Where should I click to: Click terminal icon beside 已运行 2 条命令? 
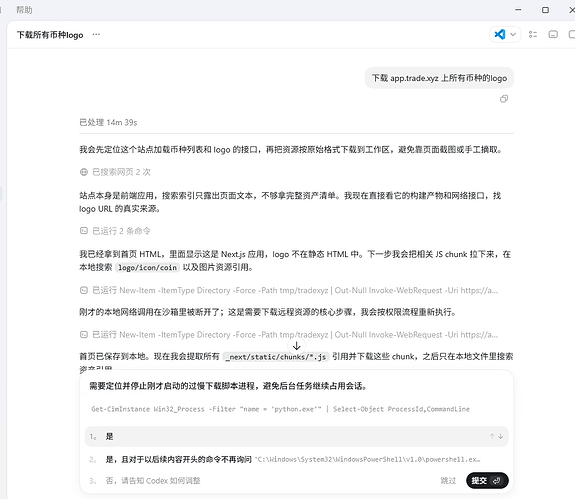pyautogui.click(x=84, y=231)
